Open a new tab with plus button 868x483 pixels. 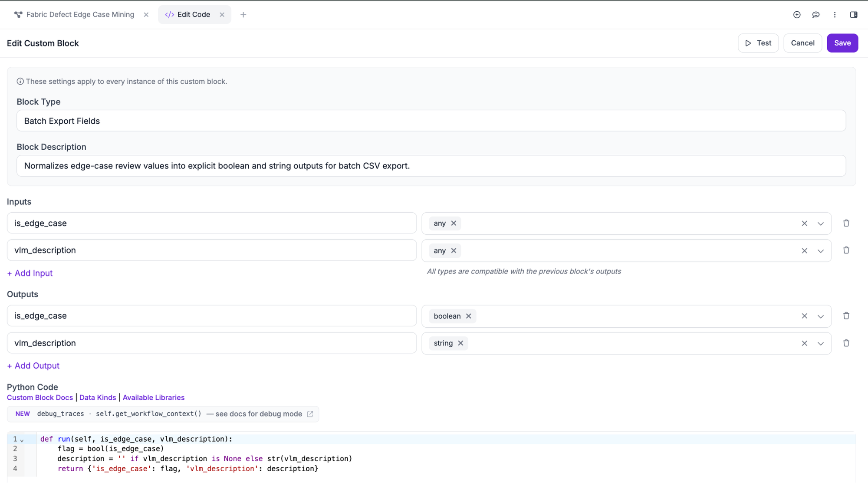(243, 15)
